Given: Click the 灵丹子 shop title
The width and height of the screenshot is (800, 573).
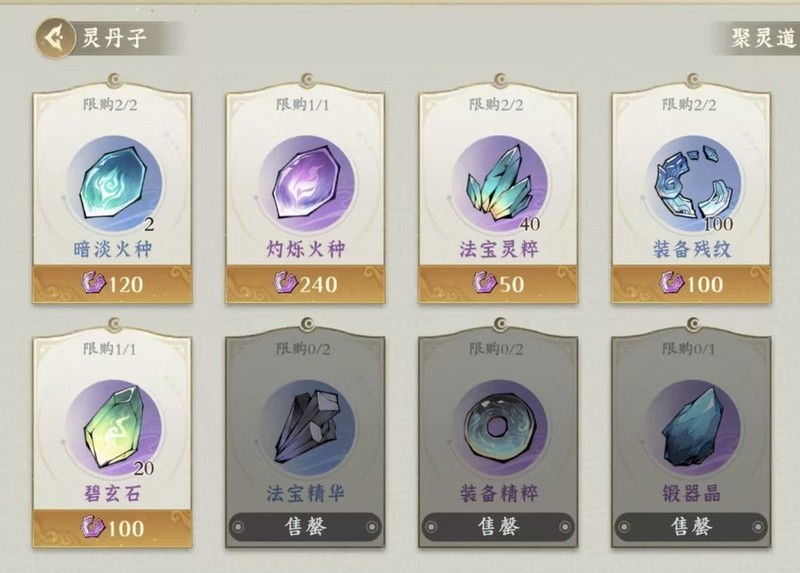Looking at the screenshot, I should (x=114, y=38).
